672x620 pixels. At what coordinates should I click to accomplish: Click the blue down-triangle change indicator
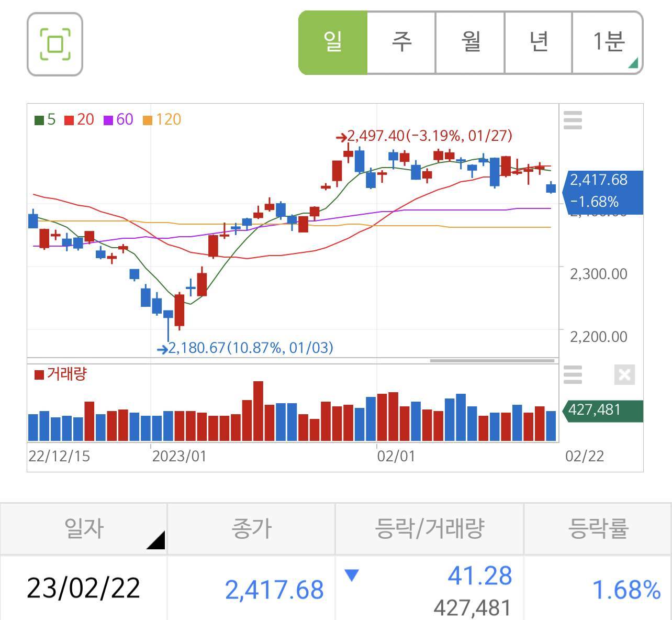(x=352, y=575)
